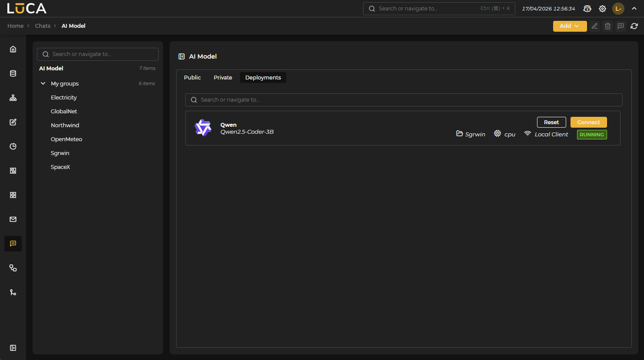Select the Electricity group
Image resolution: width=644 pixels, height=360 pixels.
pos(63,98)
